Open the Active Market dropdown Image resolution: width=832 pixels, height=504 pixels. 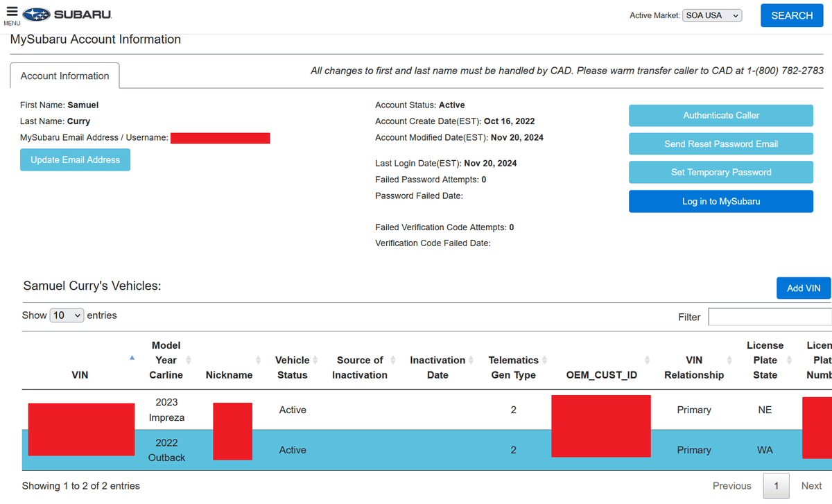pos(712,15)
